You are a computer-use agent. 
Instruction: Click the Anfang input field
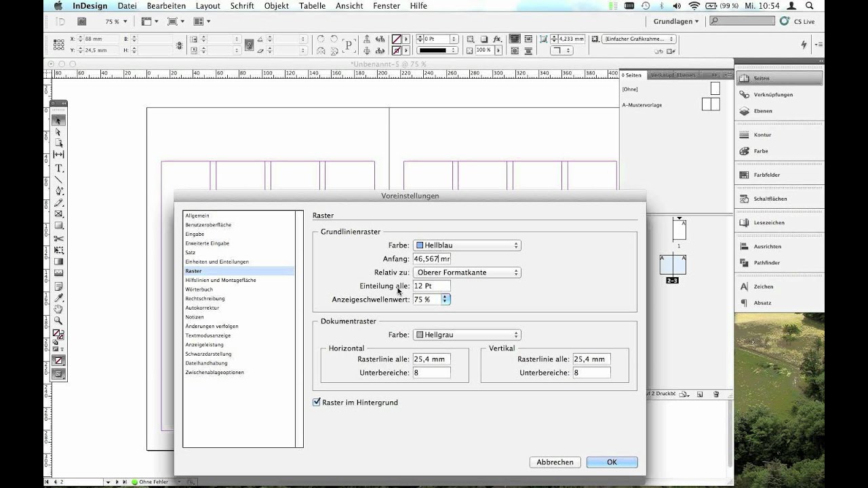pyautogui.click(x=432, y=259)
